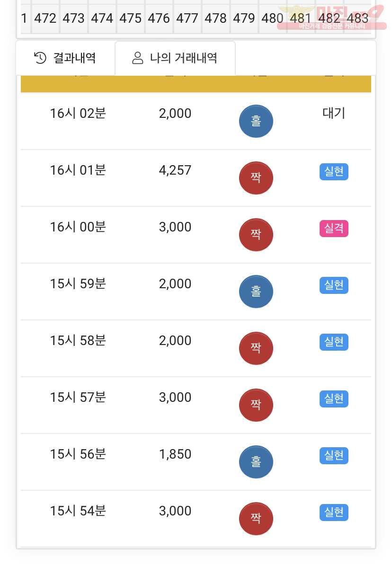This screenshot has height=566, width=392.
Task: Switch to 나의 거래내역 tab
Action: click(x=175, y=58)
